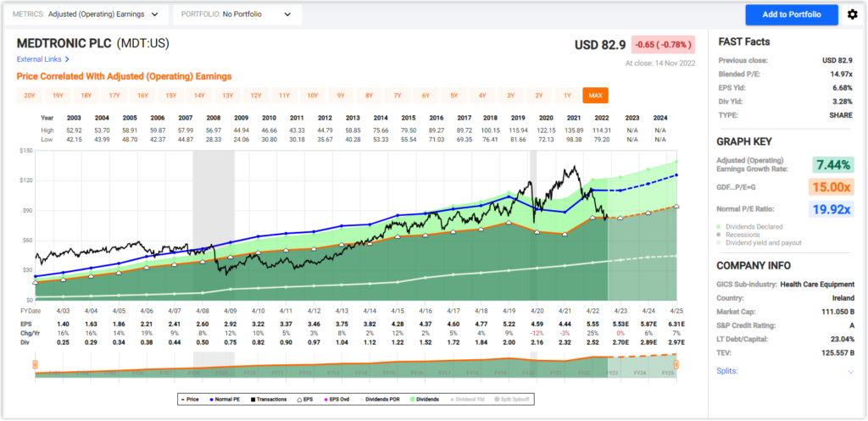Select the 20Y time range tab
This screenshot has width=868, height=421.
[x=30, y=96]
